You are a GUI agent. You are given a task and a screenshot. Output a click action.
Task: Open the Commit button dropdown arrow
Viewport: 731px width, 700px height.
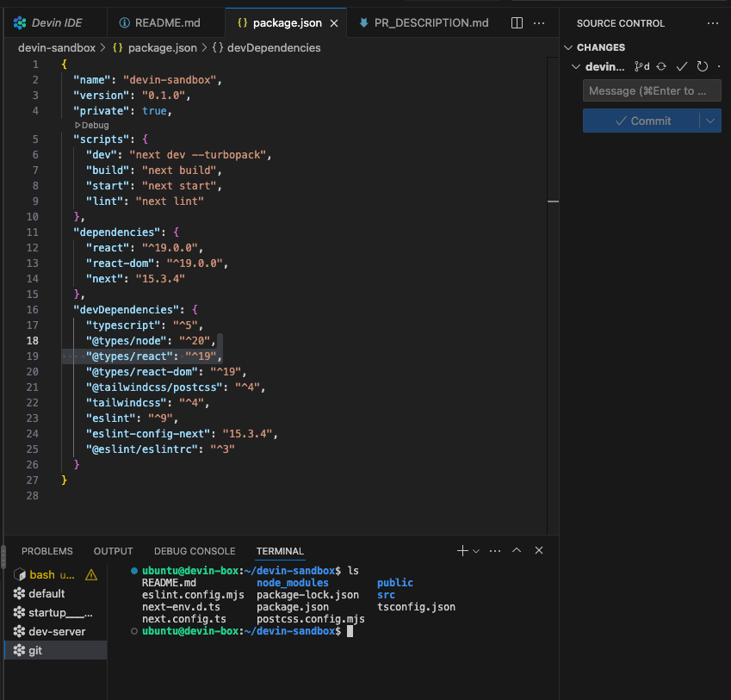[710, 121]
